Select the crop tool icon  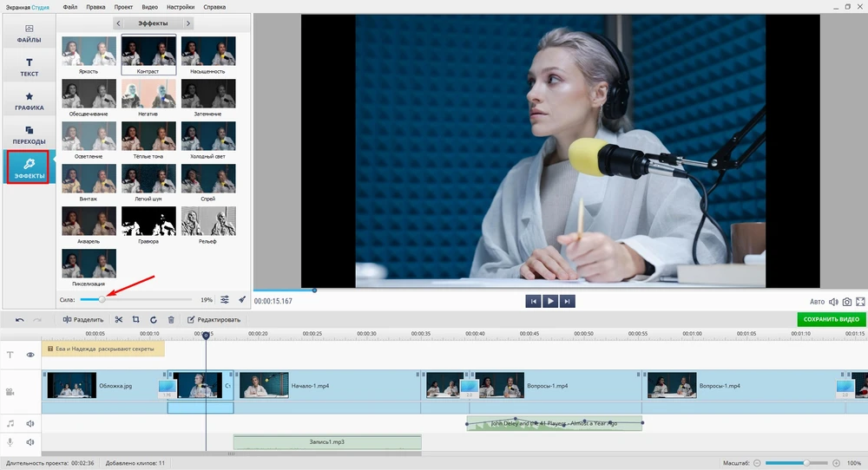coord(136,320)
